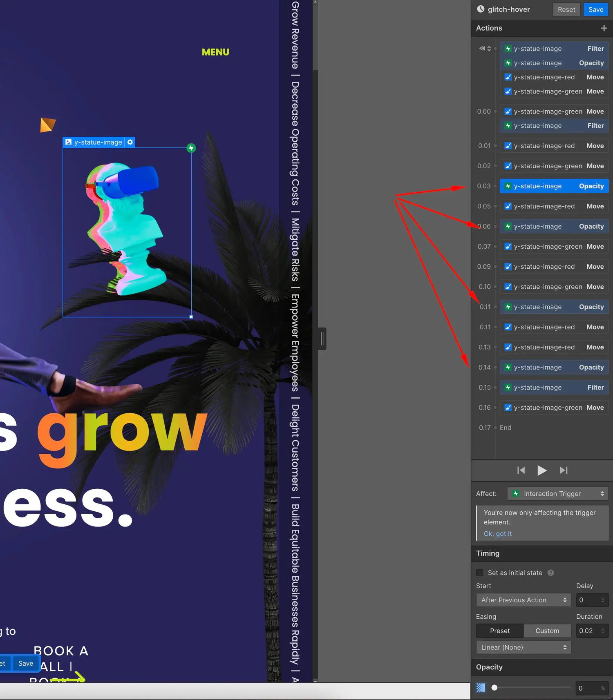Image resolution: width=613 pixels, height=700 pixels.
Task: Skip to animation start
Action: (521, 470)
